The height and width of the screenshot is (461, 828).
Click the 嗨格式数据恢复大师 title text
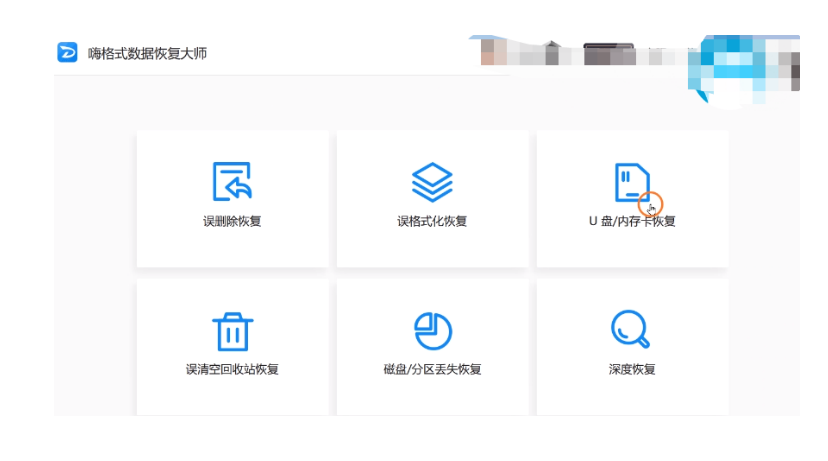coord(147,53)
